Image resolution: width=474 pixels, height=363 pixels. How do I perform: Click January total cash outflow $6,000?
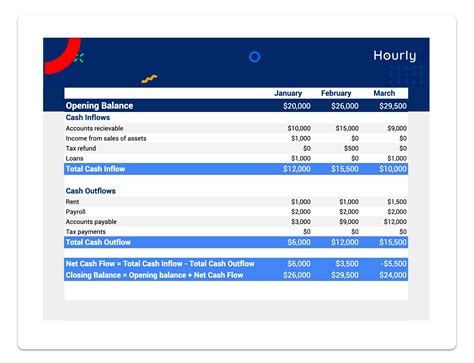299,242
